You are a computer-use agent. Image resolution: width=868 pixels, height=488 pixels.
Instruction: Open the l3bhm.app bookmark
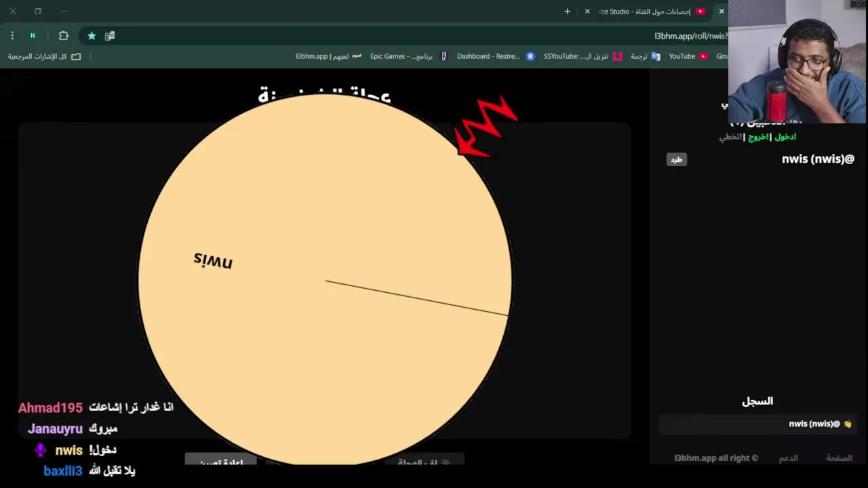pyautogui.click(x=328, y=56)
